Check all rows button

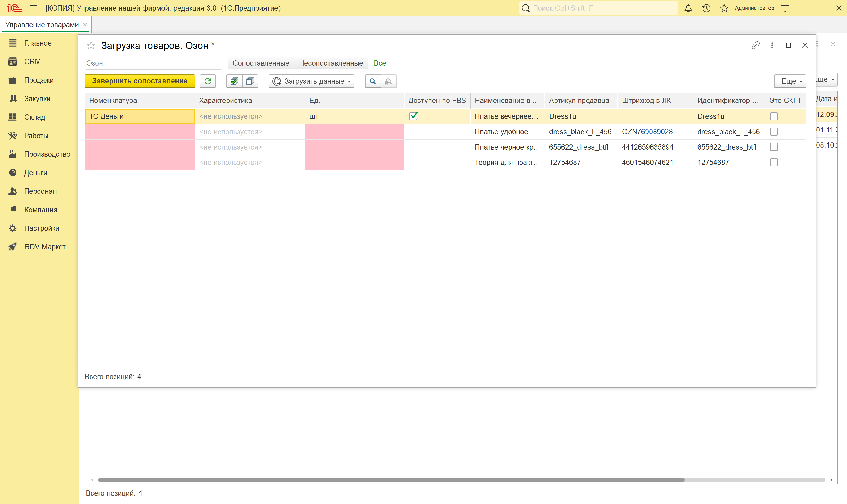point(234,81)
